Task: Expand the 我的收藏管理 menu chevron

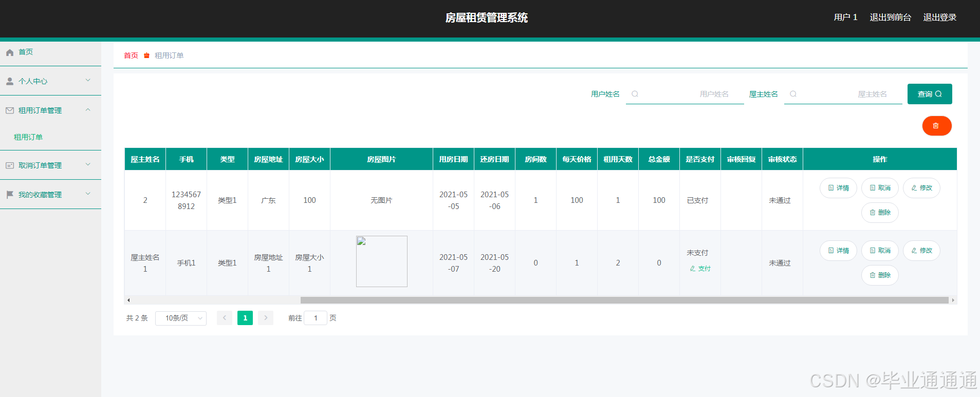Action: click(x=88, y=194)
